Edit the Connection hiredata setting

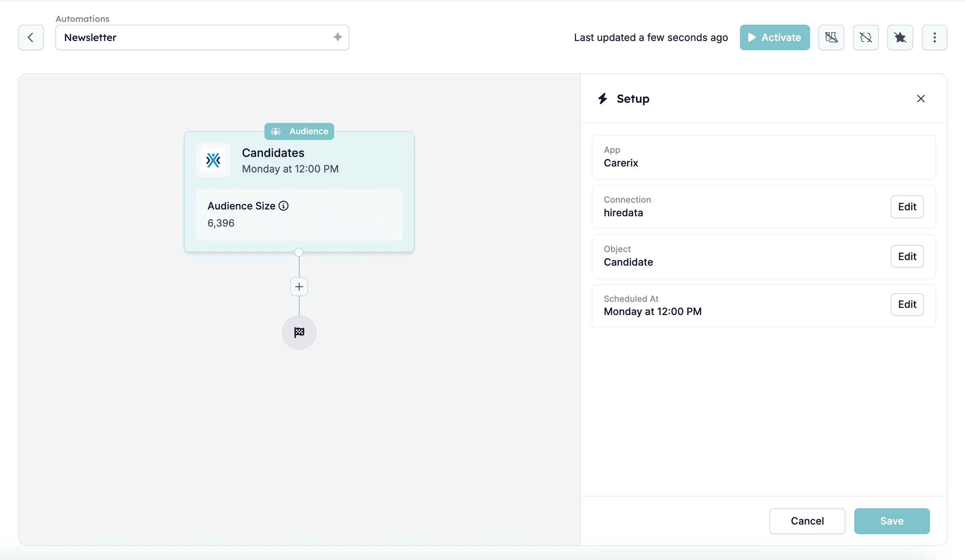907,207
